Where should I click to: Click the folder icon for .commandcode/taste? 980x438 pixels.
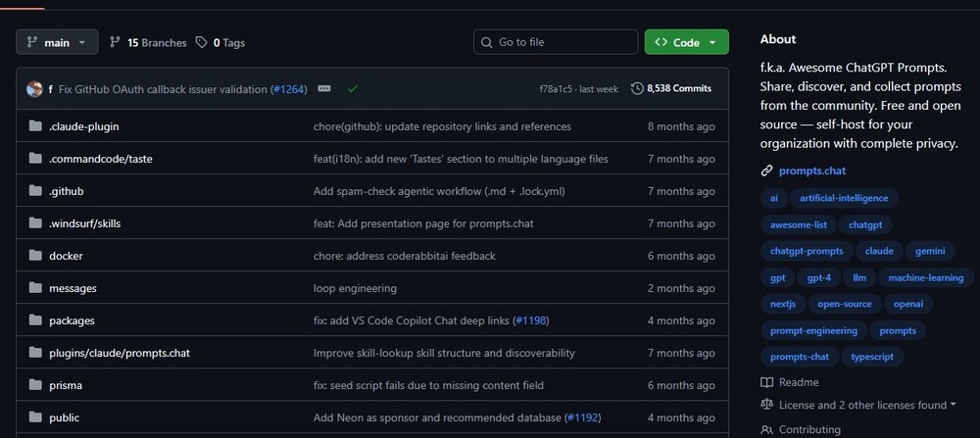(35, 159)
